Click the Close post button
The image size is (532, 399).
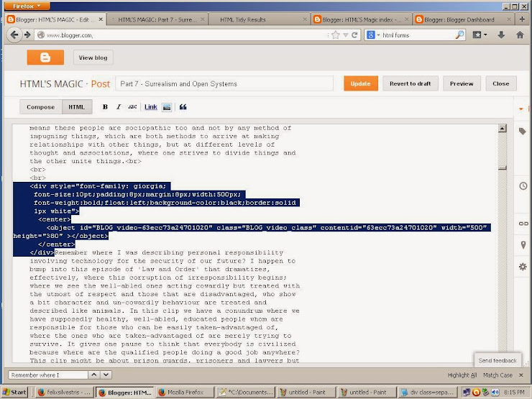click(x=501, y=83)
